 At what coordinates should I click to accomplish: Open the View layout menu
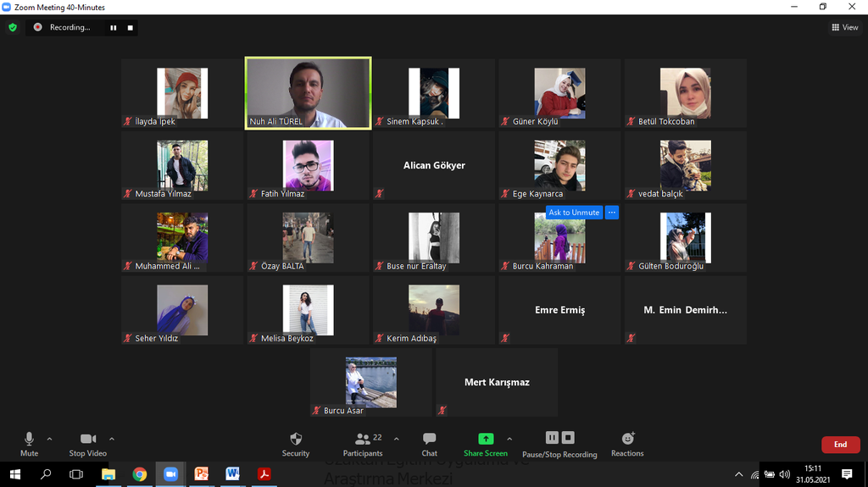[844, 27]
